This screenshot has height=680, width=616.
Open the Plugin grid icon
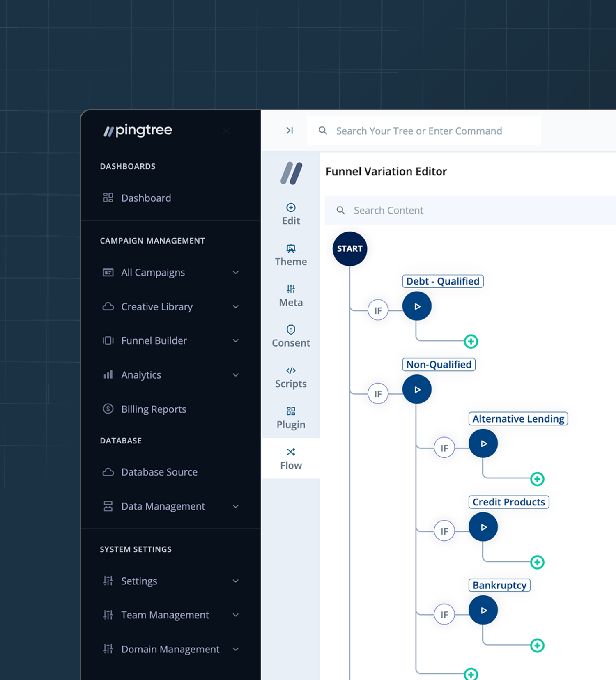tap(291, 411)
